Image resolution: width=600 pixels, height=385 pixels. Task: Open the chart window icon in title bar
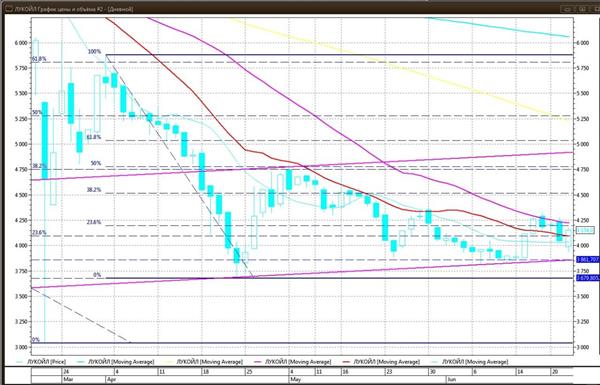coord(9,9)
